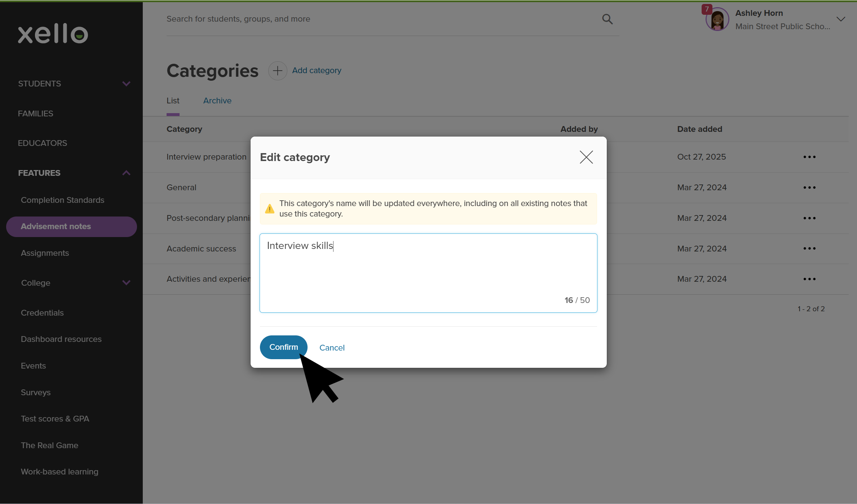Click the search magnifier icon
Screen dimensions: 857x504
click(x=607, y=19)
